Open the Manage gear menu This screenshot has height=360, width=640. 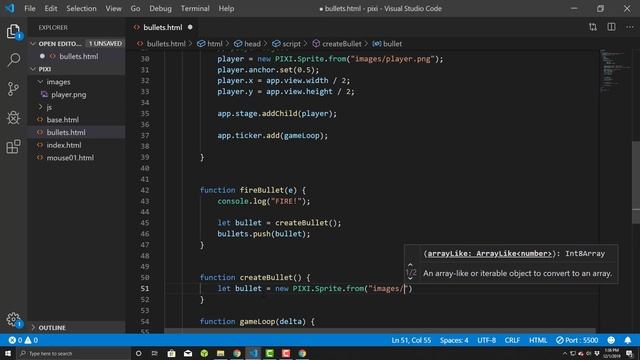coord(13,319)
